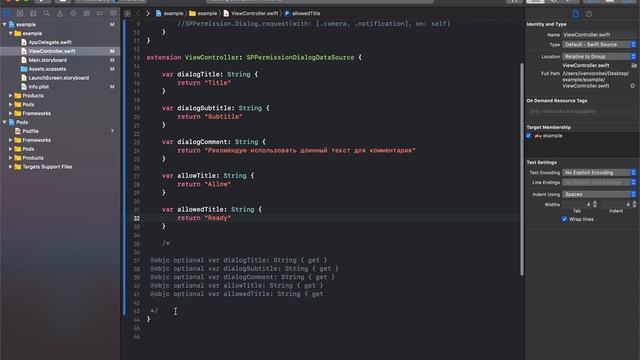Toggle Wrap lines checkbox
This screenshot has height=360, width=640.
click(564, 219)
